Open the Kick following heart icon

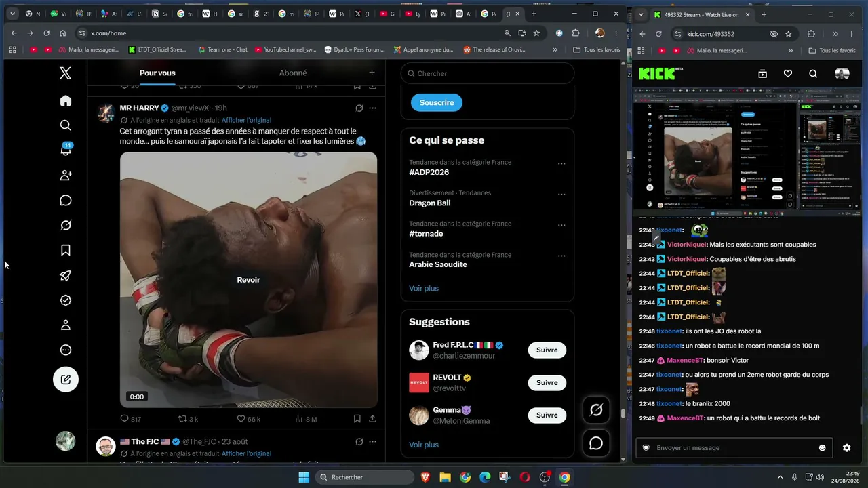(788, 74)
